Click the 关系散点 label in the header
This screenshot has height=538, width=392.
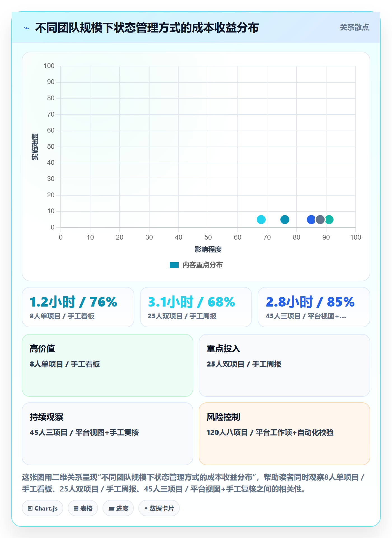click(x=354, y=27)
